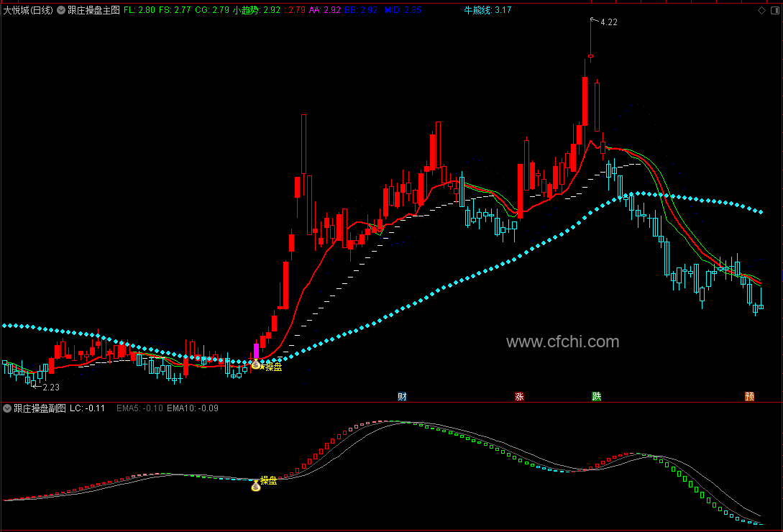
Task: Click the magenta signal candlestick
Action: [x=256, y=351]
